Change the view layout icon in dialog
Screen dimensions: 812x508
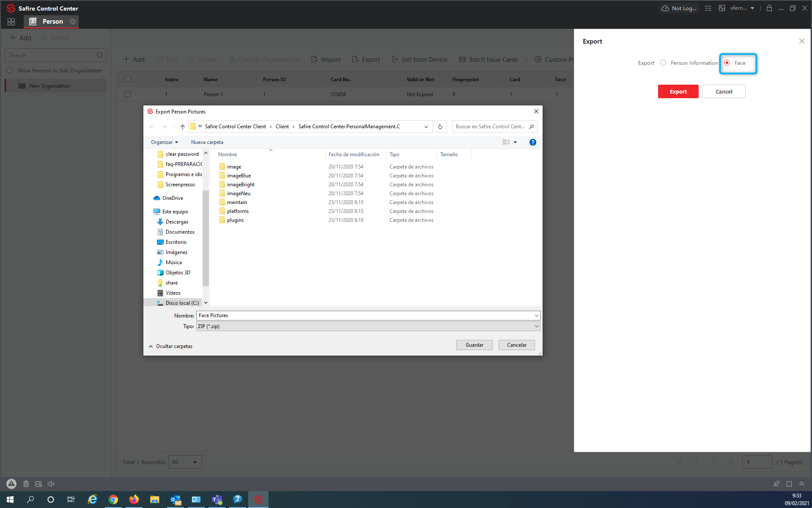(x=506, y=142)
